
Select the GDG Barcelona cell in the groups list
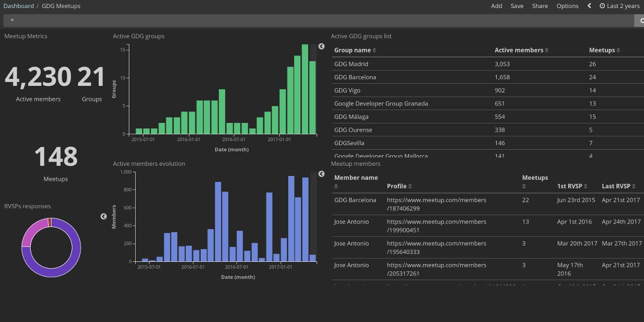tap(355, 77)
